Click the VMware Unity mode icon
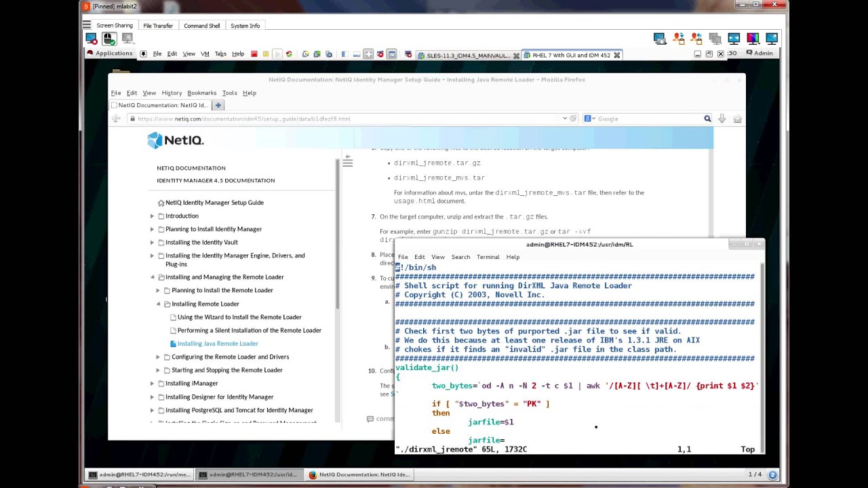The height and width of the screenshot is (488, 868). (x=380, y=54)
